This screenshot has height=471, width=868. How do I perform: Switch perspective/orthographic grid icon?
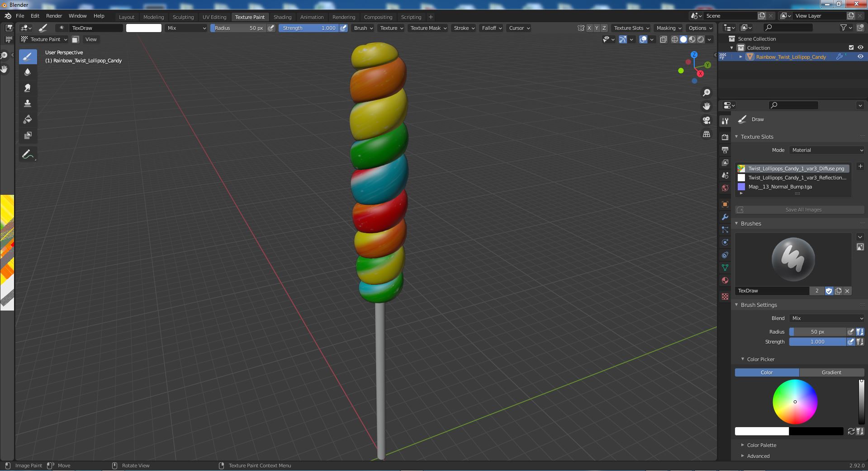coord(707,134)
